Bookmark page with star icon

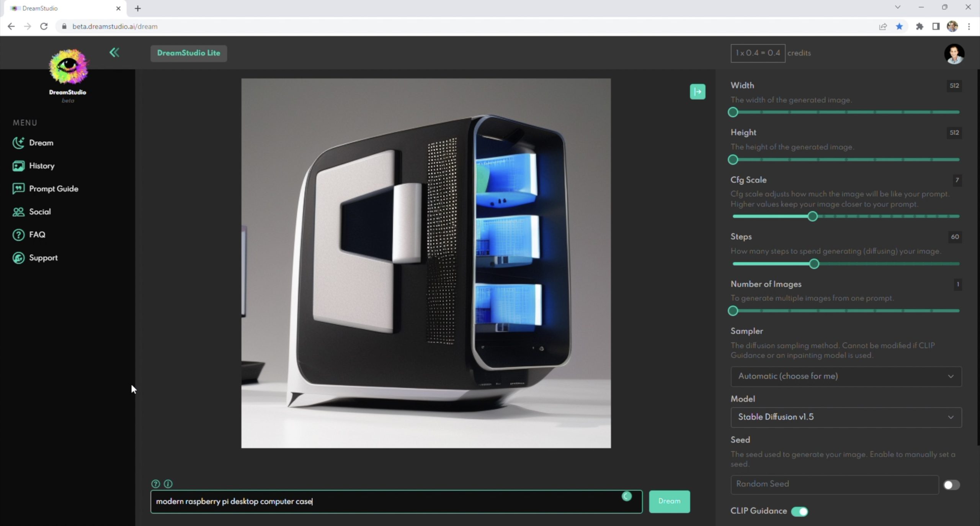click(899, 26)
